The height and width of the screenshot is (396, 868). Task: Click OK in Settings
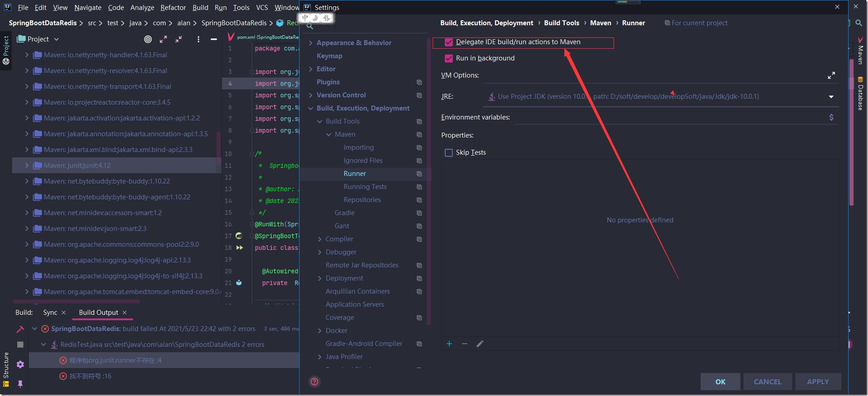[x=720, y=382]
